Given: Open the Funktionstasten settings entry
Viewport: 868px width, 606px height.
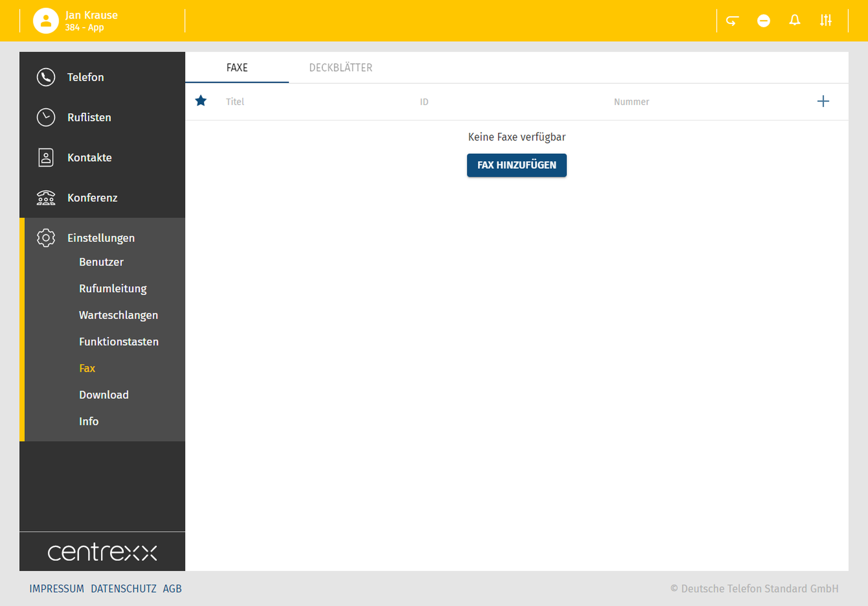Looking at the screenshot, I should [x=119, y=342].
